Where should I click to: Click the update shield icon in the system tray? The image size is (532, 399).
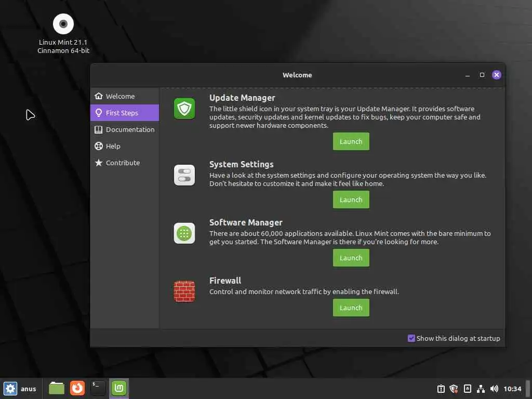pos(454,389)
